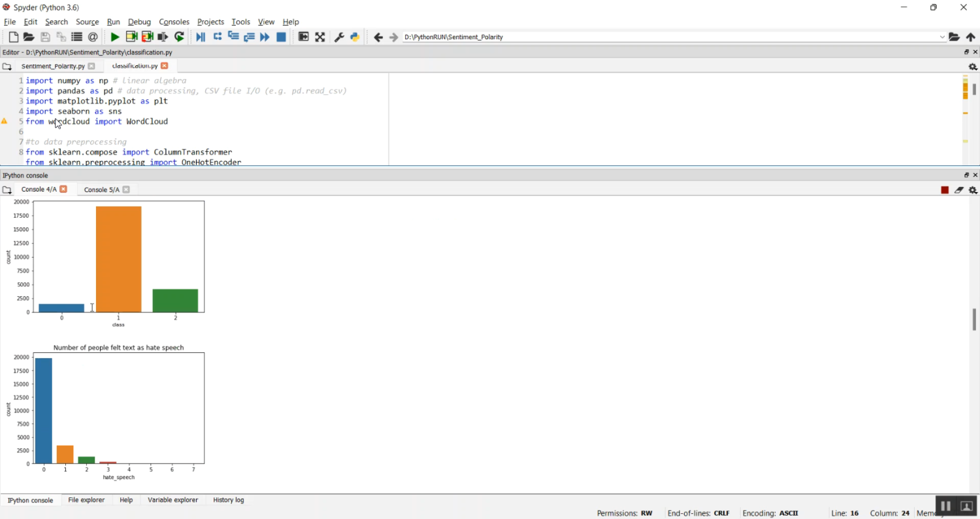Viewport: 980px width, 519px height.
Task: Step over the current line in debugger
Action: (x=218, y=37)
